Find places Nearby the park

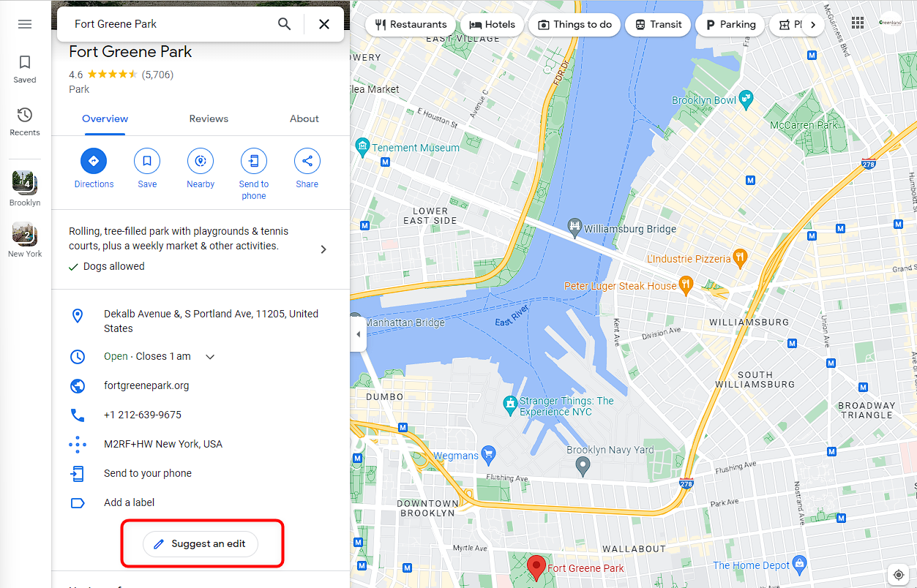point(201,161)
